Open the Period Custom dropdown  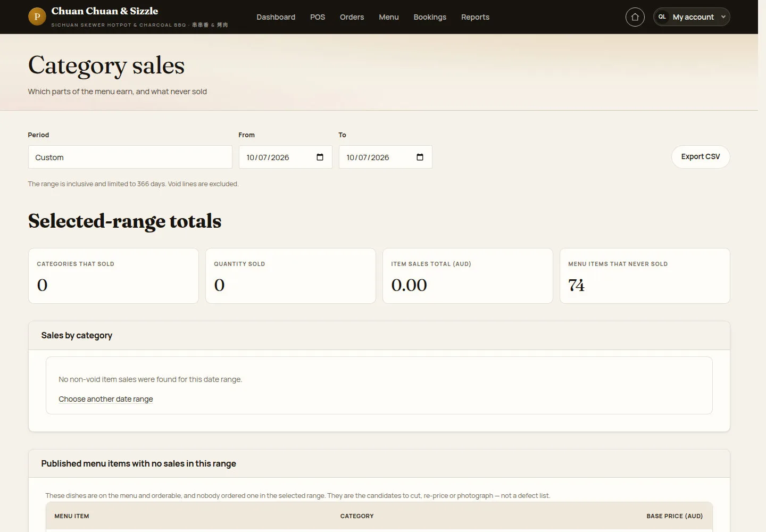point(130,157)
